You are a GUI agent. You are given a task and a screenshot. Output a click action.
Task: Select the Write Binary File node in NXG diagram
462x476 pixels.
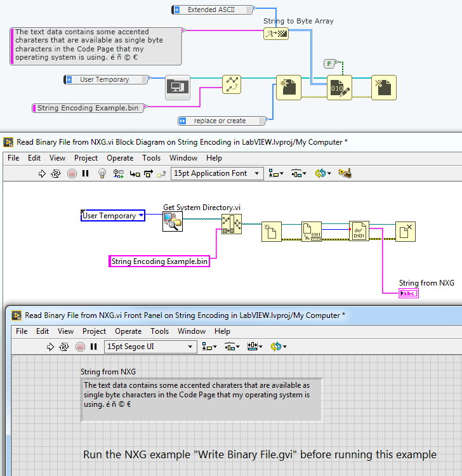340,88
